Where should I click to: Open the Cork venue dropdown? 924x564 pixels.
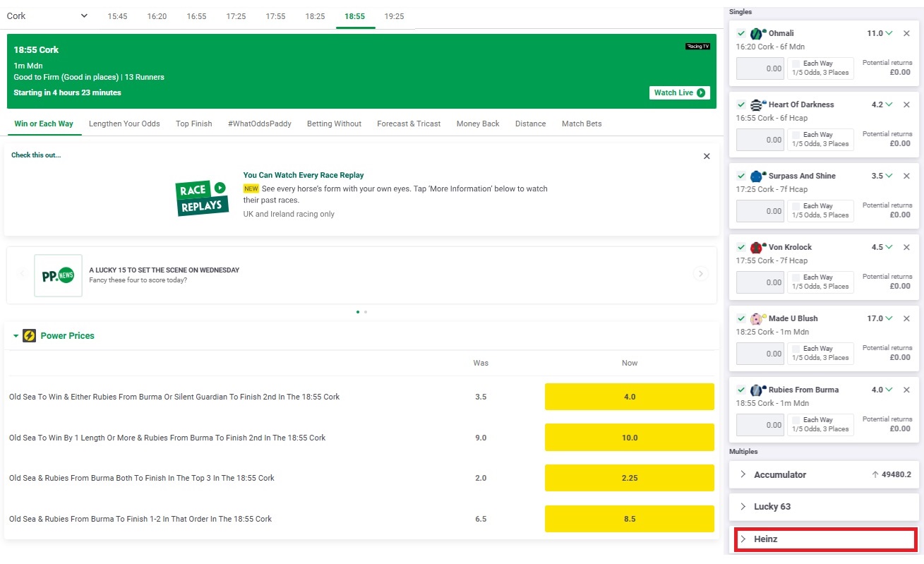[47, 16]
